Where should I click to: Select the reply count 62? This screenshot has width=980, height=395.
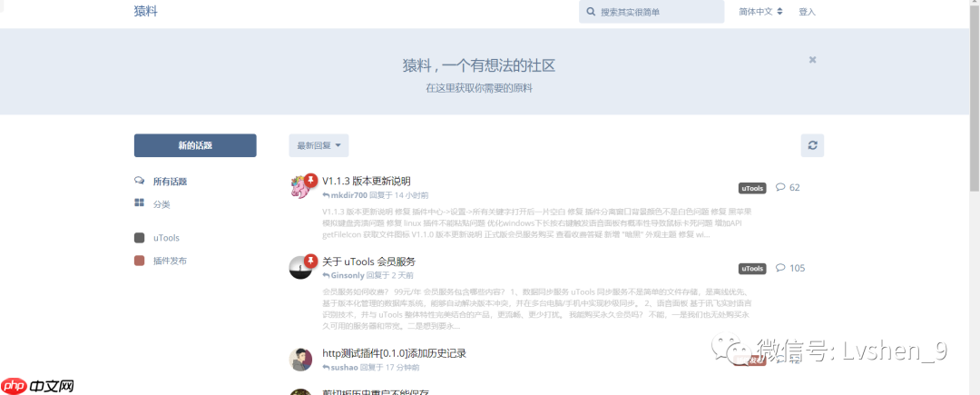point(789,187)
